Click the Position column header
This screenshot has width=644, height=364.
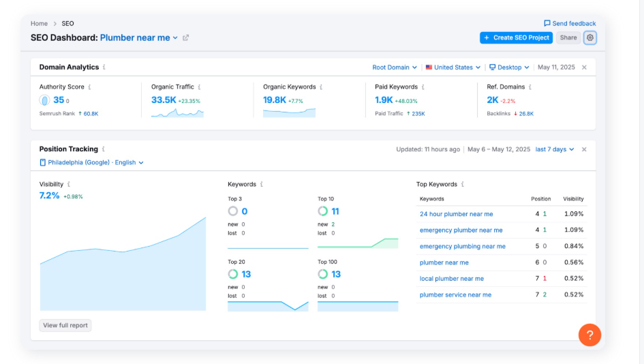[540, 199]
